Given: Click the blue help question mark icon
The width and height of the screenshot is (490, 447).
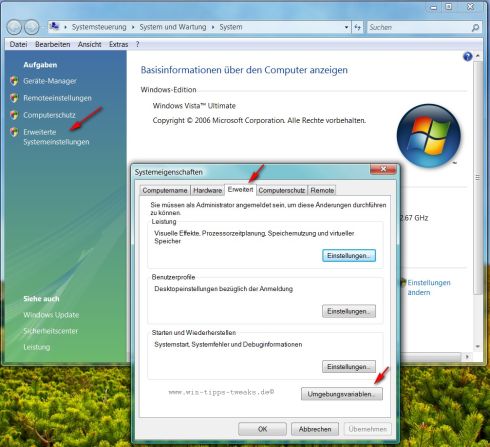Looking at the screenshot, I should 467,57.
